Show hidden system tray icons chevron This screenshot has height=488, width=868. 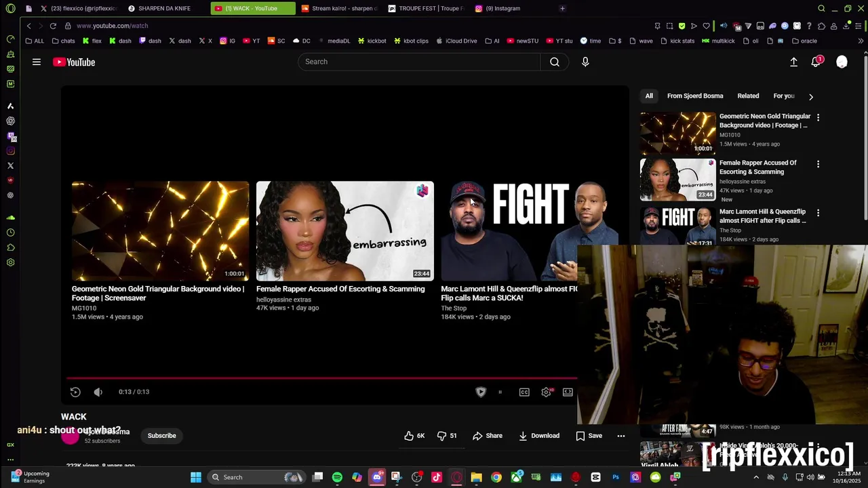(x=756, y=477)
